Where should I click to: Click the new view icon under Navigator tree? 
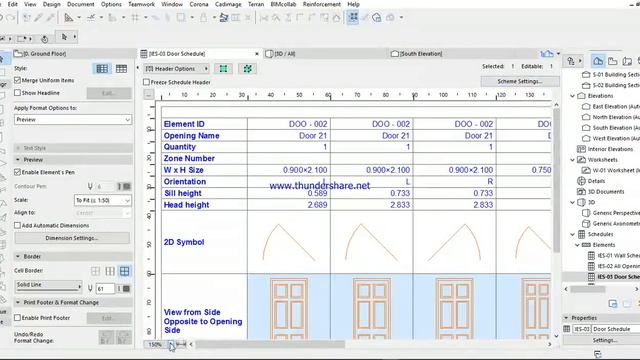[x=613, y=304]
